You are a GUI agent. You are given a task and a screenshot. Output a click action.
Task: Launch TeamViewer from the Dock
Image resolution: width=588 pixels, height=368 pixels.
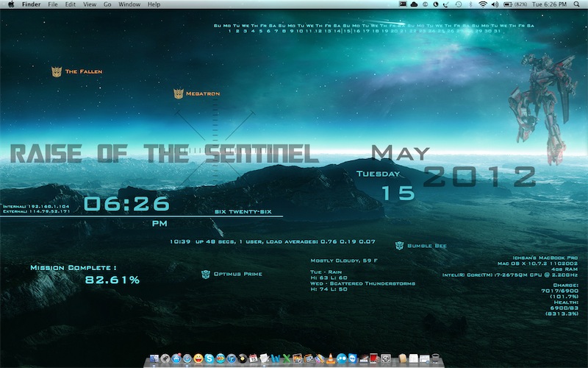[353, 358]
